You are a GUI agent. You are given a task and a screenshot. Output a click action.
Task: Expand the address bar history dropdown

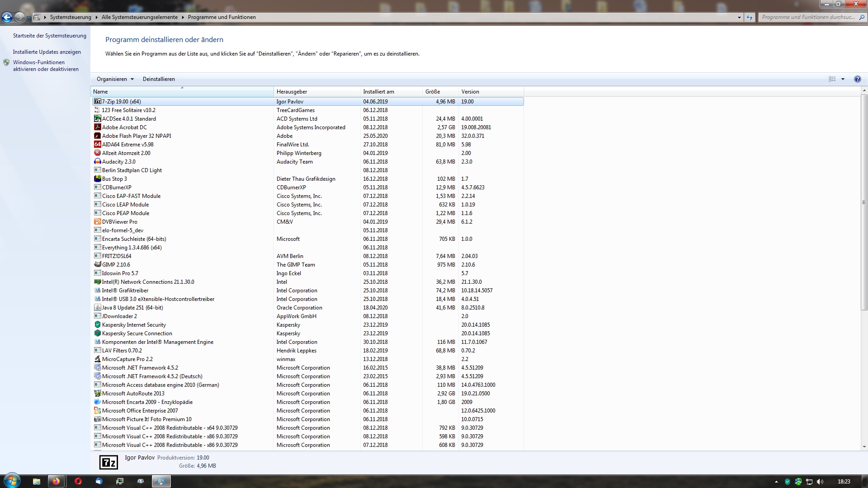click(739, 17)
